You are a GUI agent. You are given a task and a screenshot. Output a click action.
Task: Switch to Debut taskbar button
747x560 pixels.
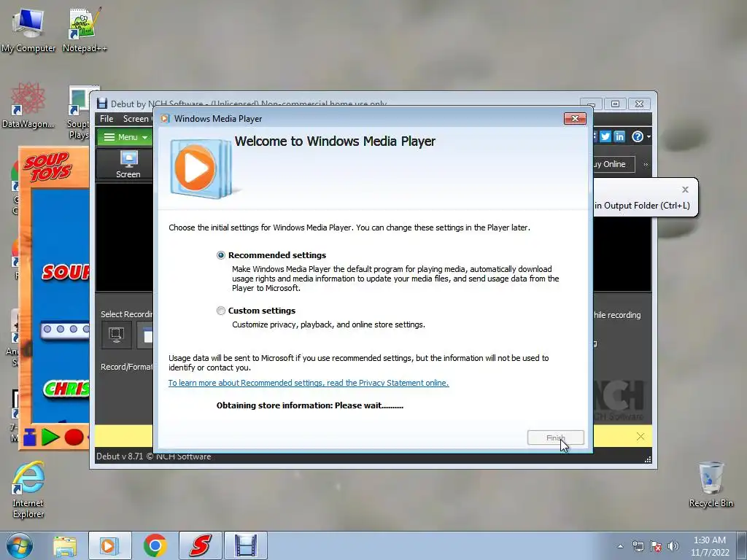(x=246, y=545)
